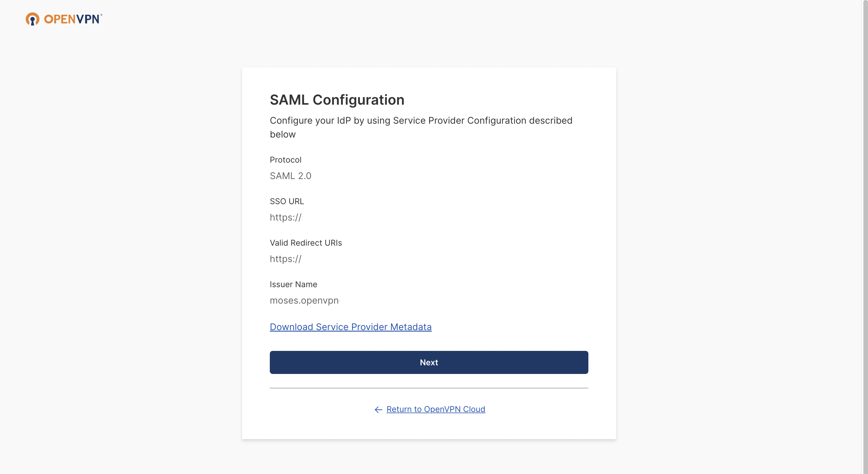
Task: Select the Issuer Name moses.openvpn value
Action: coord(304,300)
